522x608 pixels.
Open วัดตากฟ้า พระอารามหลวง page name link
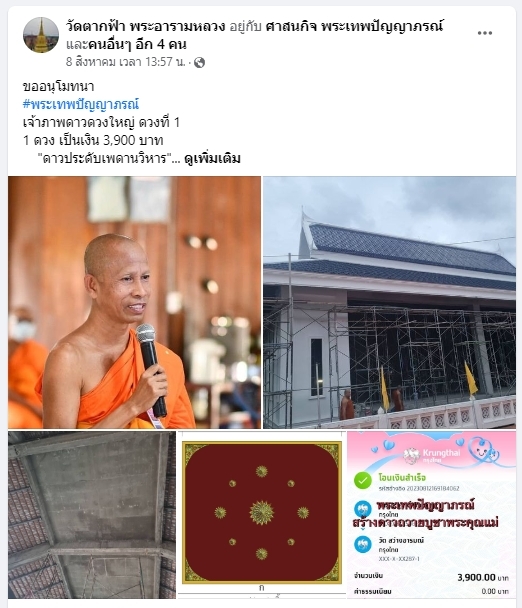tap(145, 26)
